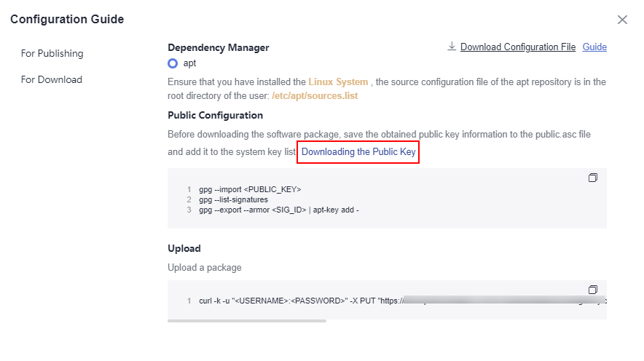Copy the gpg commands code block
Viewport: 644px width, 361px height.
coord(593,178)
